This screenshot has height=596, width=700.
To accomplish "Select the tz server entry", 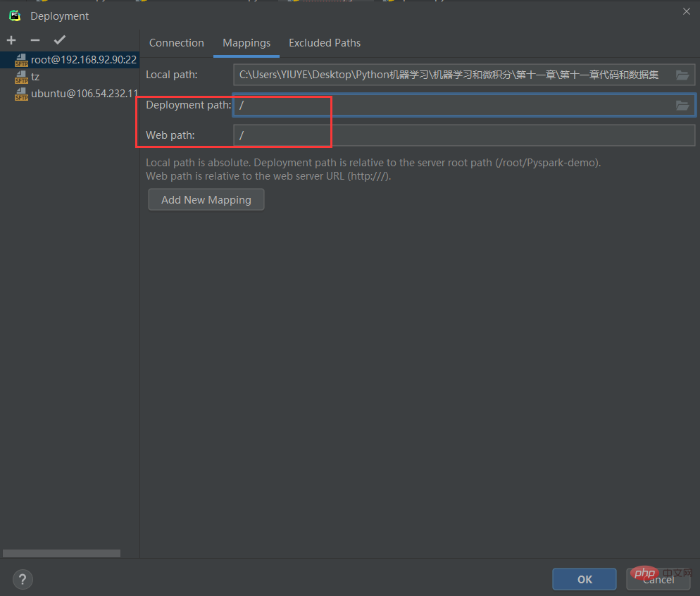I will tap(35, 77).
